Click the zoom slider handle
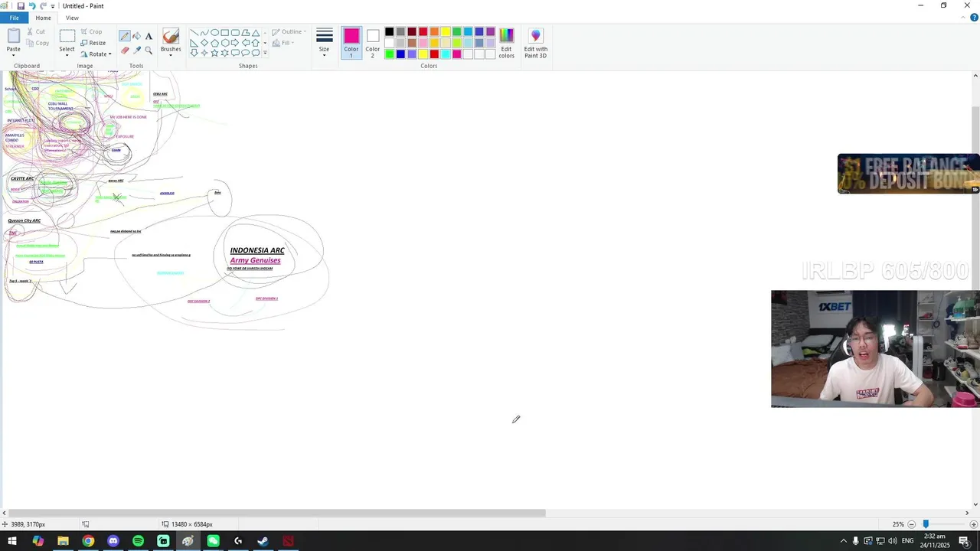Image resolution: width=980 pixels, height=551 pixels. point(926,524)
